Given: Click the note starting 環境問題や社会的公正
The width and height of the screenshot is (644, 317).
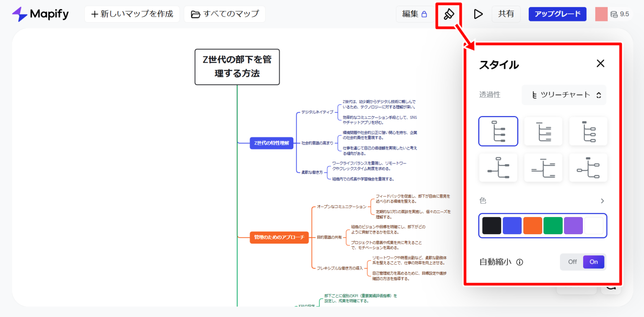Looking at the screenshot, I should point(380,135).
